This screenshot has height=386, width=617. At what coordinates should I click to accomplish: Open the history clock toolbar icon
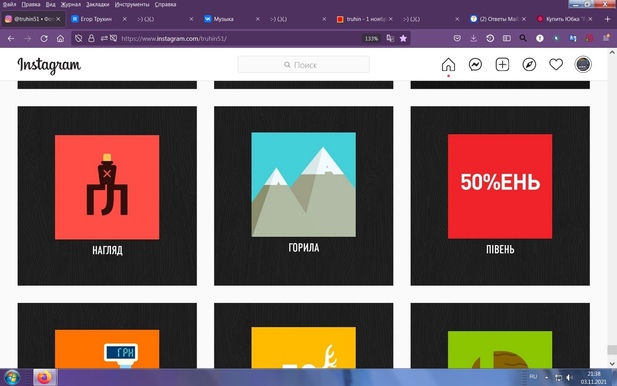click(490, 38)
